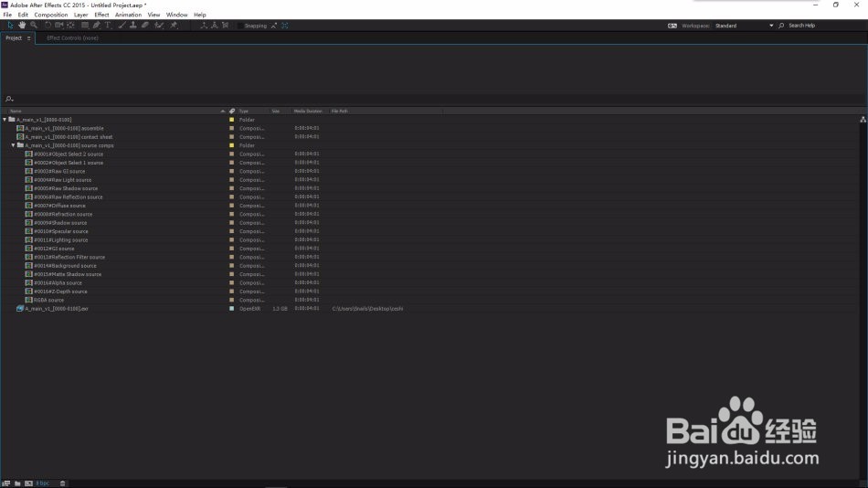Open the Window menu
Screen dimensions: 868x488
point(177,15)
